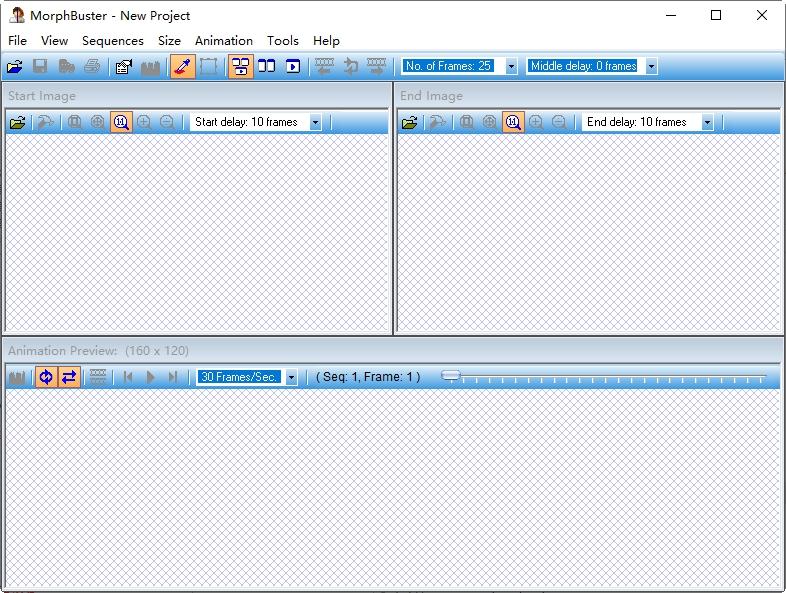
Task: Click the filmstrip frames icon in preview toolbar
Action: click(x=98, y=377)
